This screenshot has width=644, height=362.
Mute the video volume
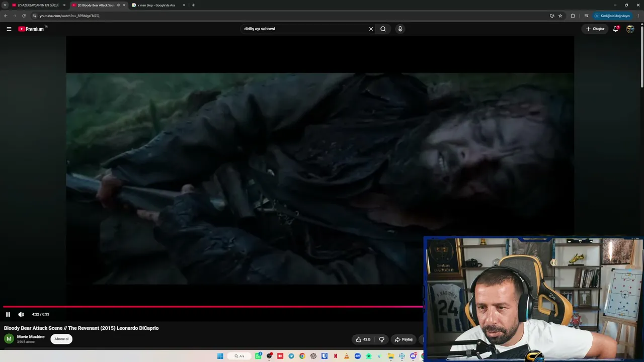coord(21,314)
